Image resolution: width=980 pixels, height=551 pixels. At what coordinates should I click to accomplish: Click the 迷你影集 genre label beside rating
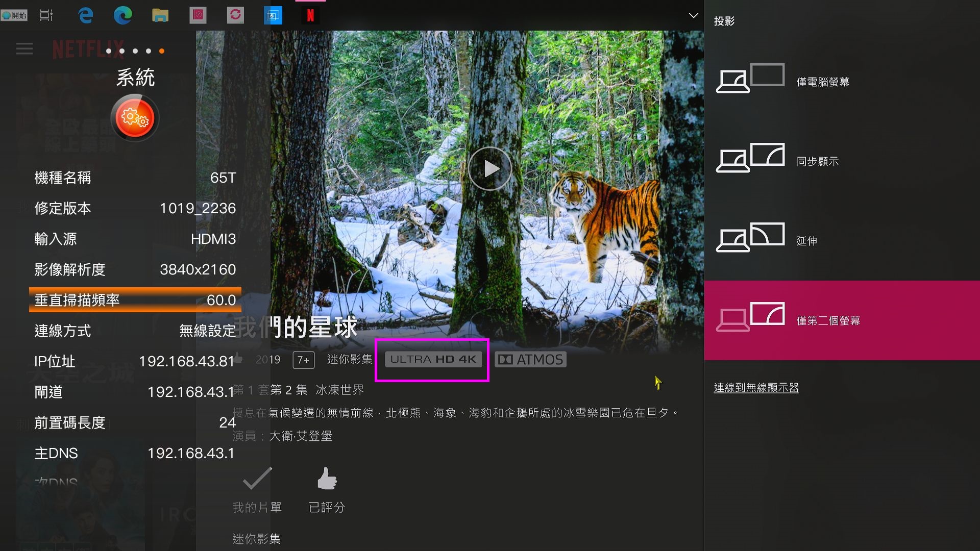point(350,359)
